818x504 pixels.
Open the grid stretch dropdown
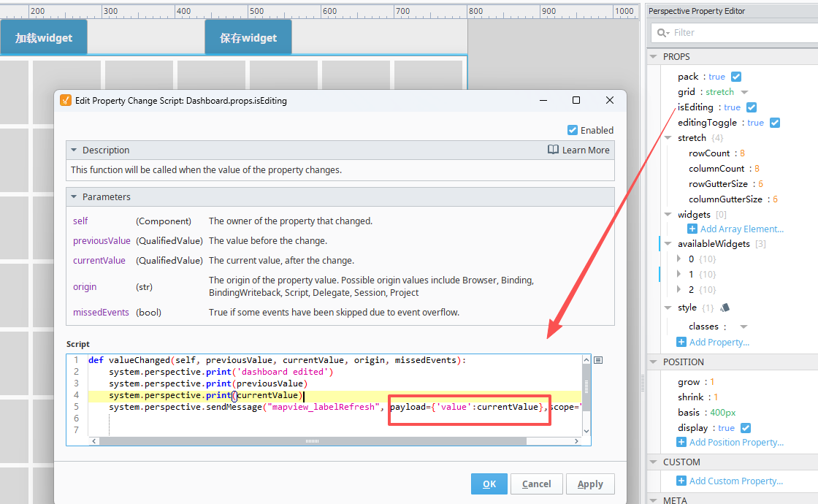point(744,92)
